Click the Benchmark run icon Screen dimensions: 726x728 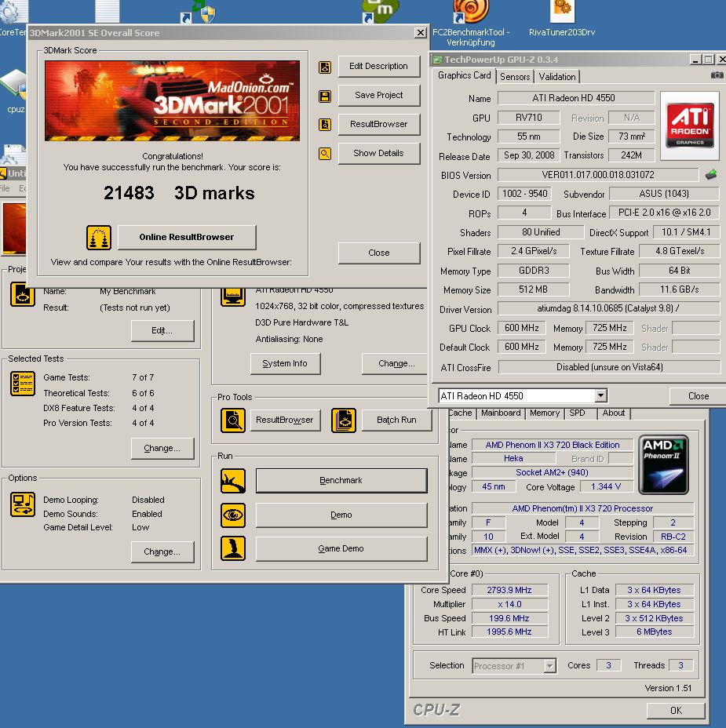[x=232, y=481]
